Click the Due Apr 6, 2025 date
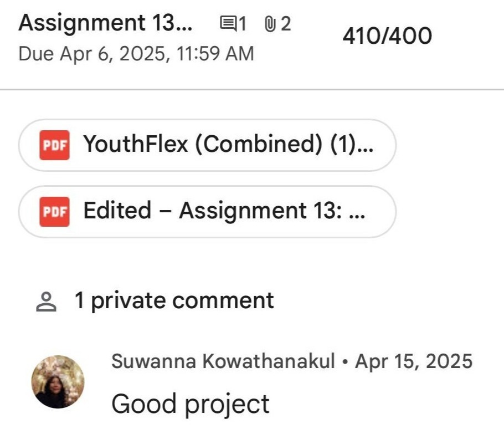The width and height of the screenshot is (504, 439). 136,54
